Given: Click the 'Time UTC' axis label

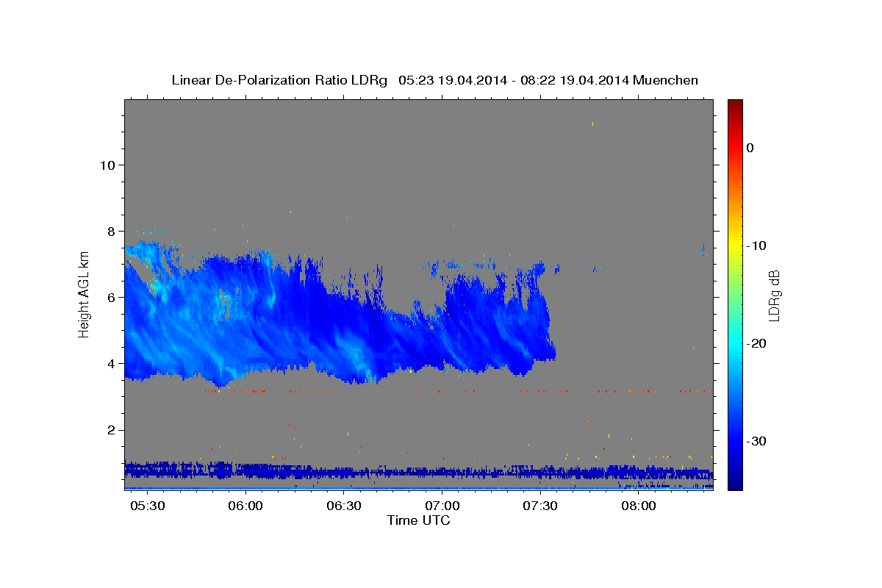Looking at the screenshot, I should [418, 520].
